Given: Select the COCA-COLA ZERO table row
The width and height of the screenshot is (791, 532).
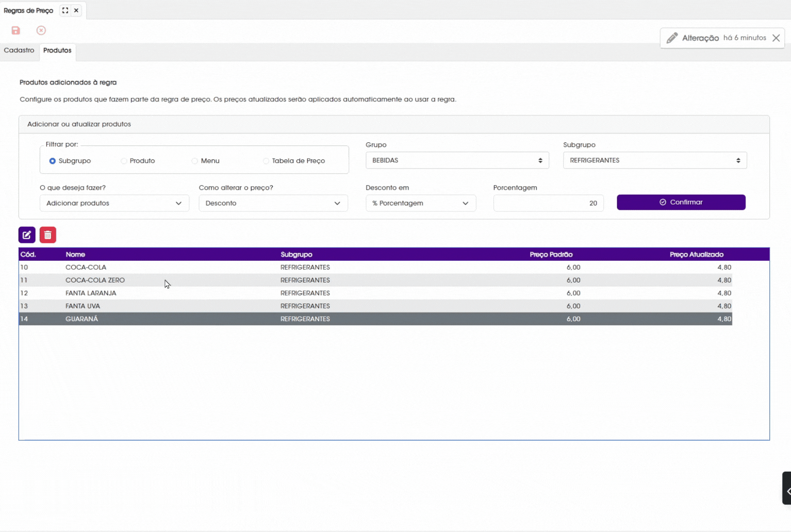Looking at the screenshot, I should (95, 280).
